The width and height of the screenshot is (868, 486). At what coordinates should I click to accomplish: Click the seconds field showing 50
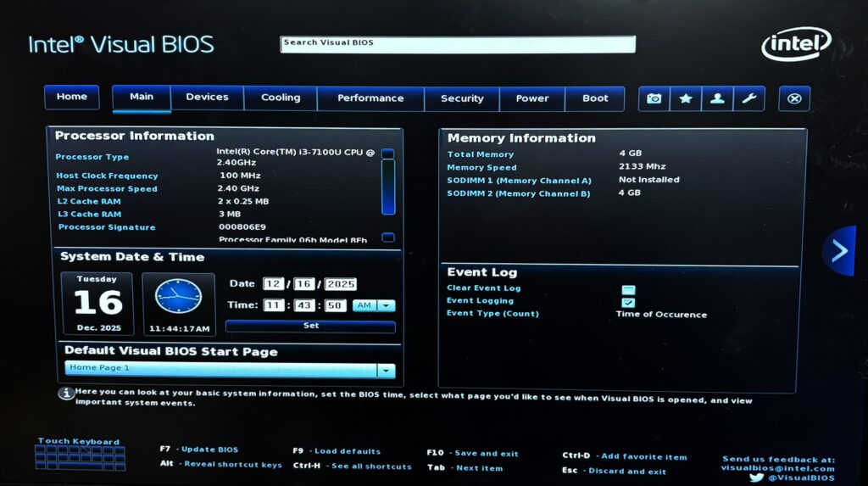pyautogui.click(x=335, y=305)
